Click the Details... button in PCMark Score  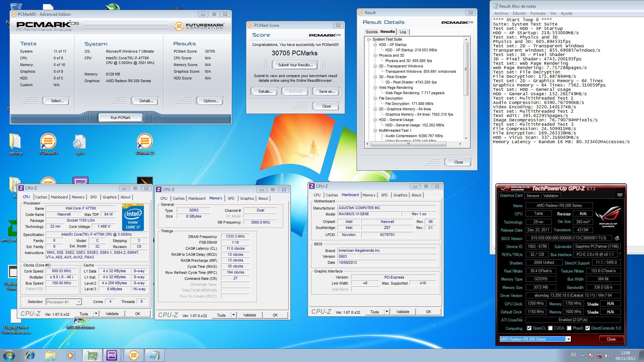pyautogui.click(x=265, y=92)
